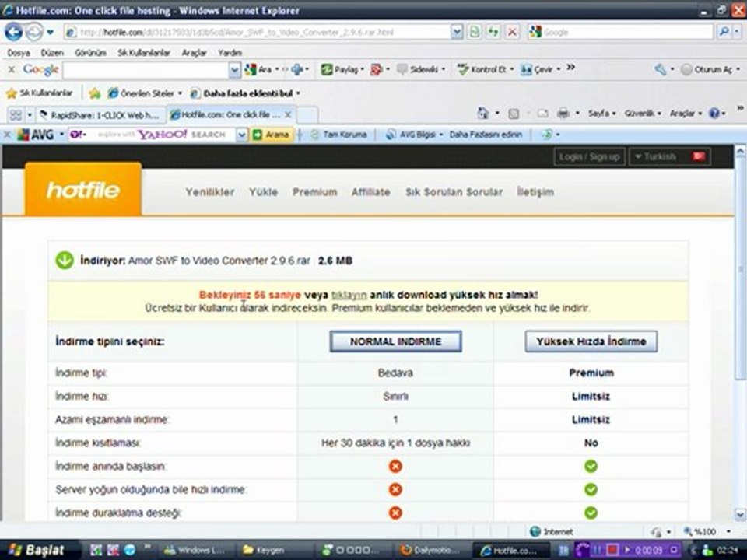The image size is (747, 560).
Task: Click the search magnifier icon
Action: point(724,32)
